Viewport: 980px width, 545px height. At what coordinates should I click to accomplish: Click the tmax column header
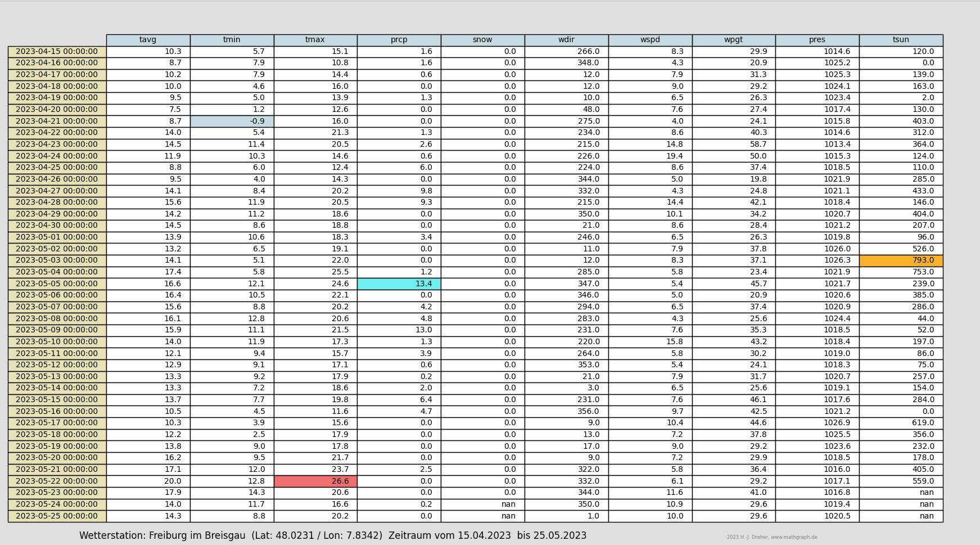[x=315, y=40]
